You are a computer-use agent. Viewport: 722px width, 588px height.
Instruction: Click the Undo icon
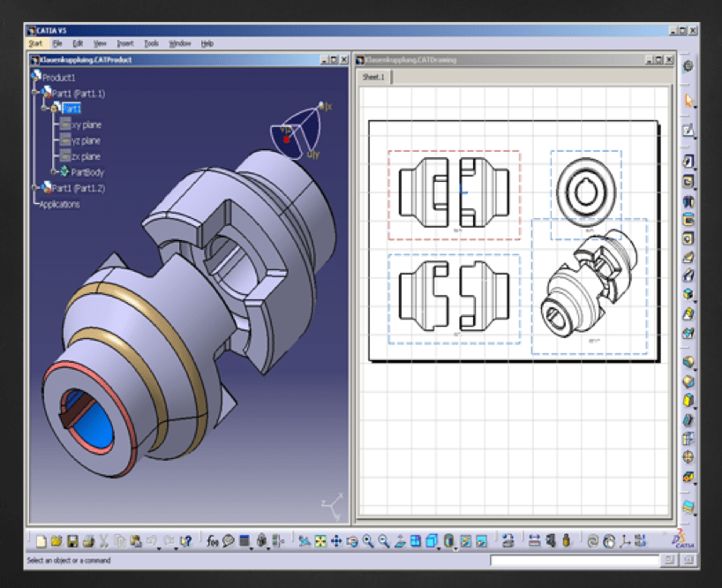[151, 540]
